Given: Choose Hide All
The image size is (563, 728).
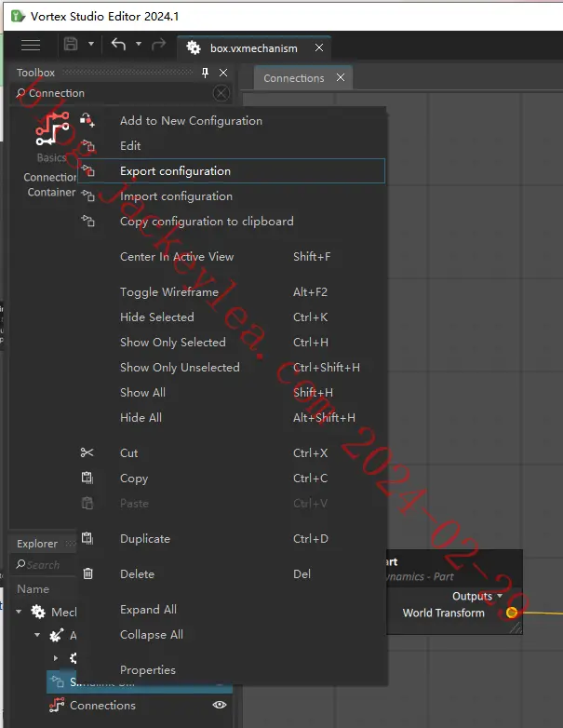Looking at the screenshot, I should tap(231, 417).
